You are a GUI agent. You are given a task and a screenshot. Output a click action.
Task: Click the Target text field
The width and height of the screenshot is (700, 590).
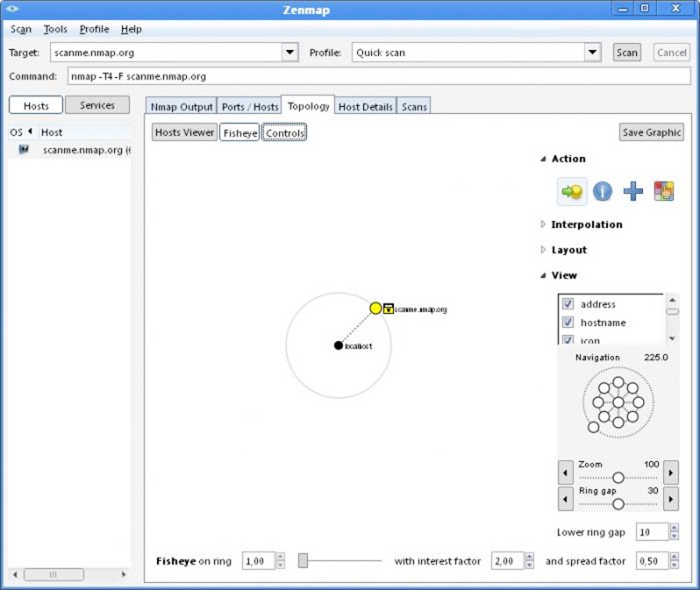(166, 52)
